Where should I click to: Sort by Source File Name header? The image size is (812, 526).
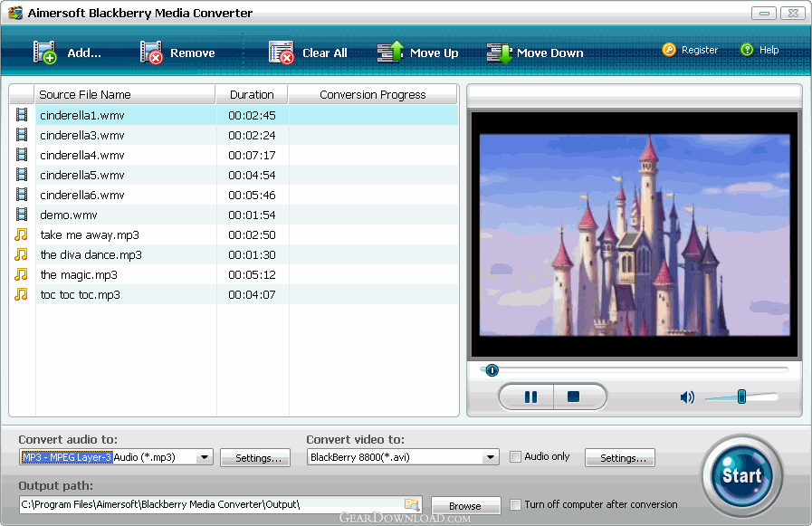pyautogui.click(x=124, y=95)
